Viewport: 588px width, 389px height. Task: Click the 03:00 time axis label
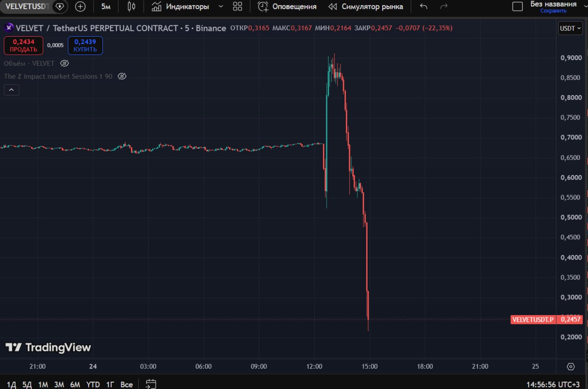point(148,366)
